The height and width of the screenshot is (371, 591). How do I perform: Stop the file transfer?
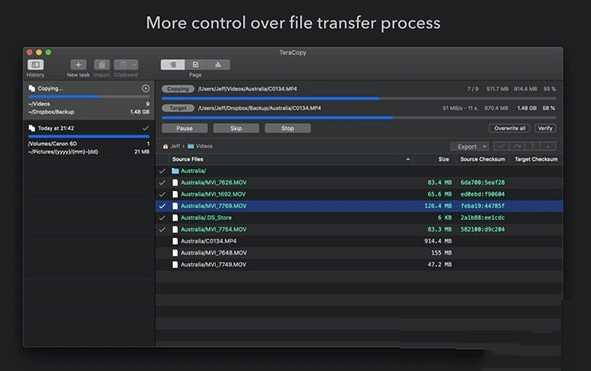288,128
